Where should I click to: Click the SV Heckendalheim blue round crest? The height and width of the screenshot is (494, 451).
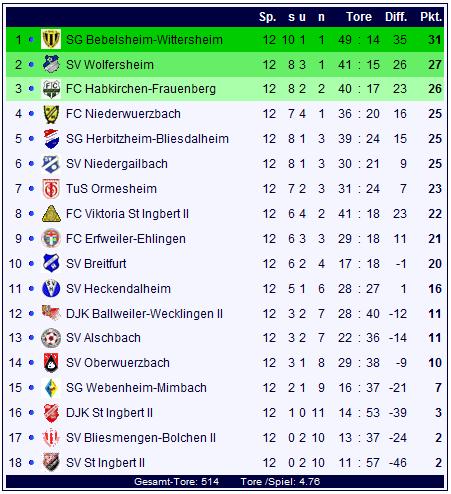[51, 289]
